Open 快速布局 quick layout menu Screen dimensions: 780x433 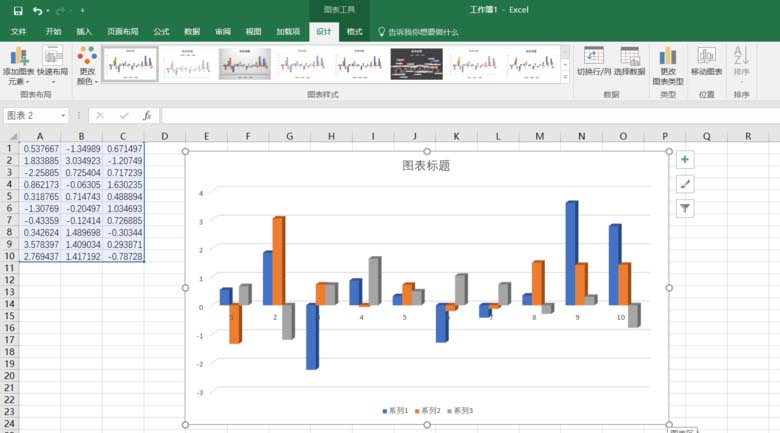tap(53, 64)
